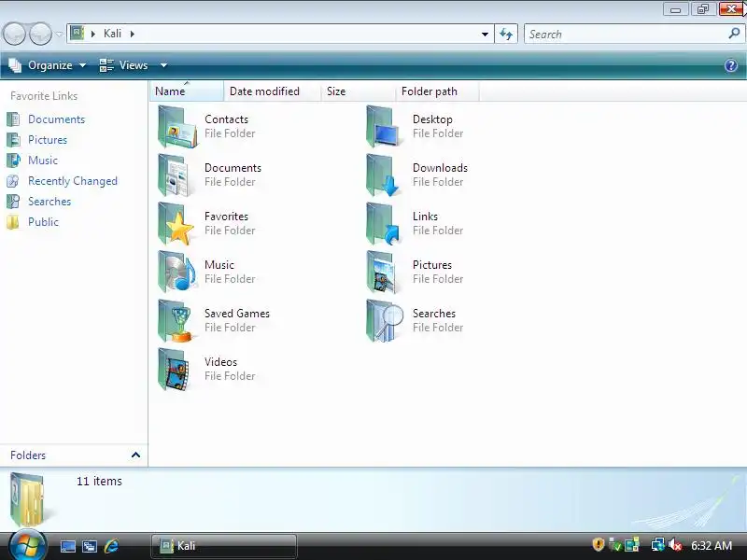747x560 pixels.
Task: Expand the Folders pane chevron
Action: 135,455
